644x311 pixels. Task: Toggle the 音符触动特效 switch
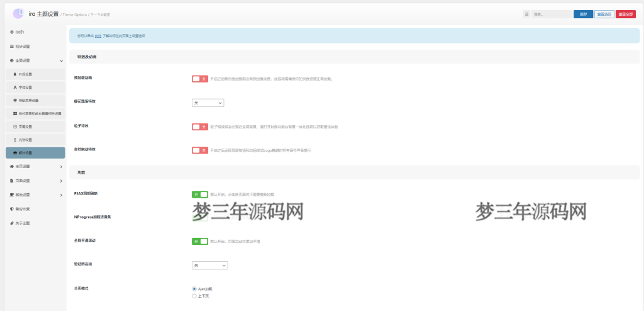200,150
